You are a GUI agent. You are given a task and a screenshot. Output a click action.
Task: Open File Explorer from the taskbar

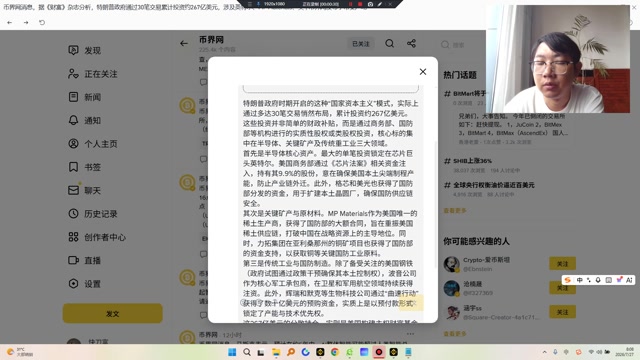pos(276,352)
